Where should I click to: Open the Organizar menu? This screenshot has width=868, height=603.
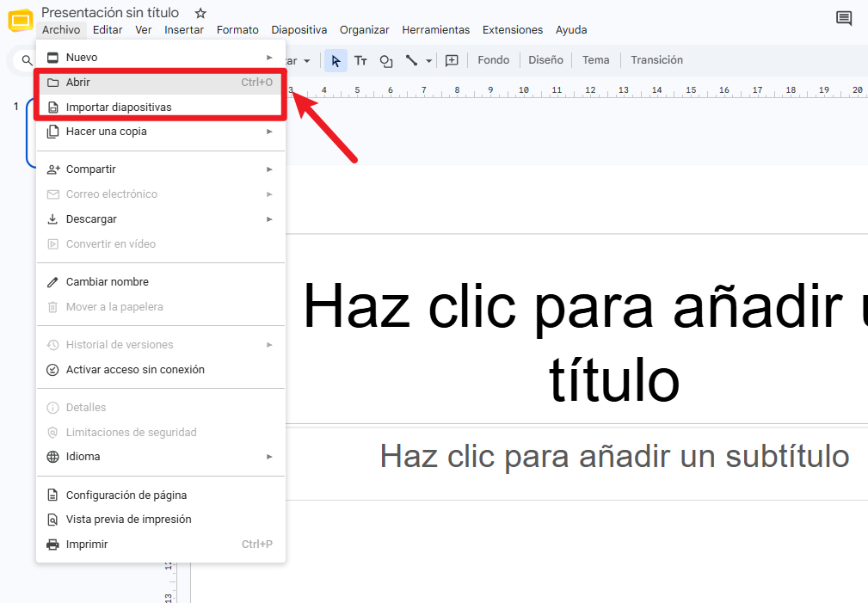point(364,30)
